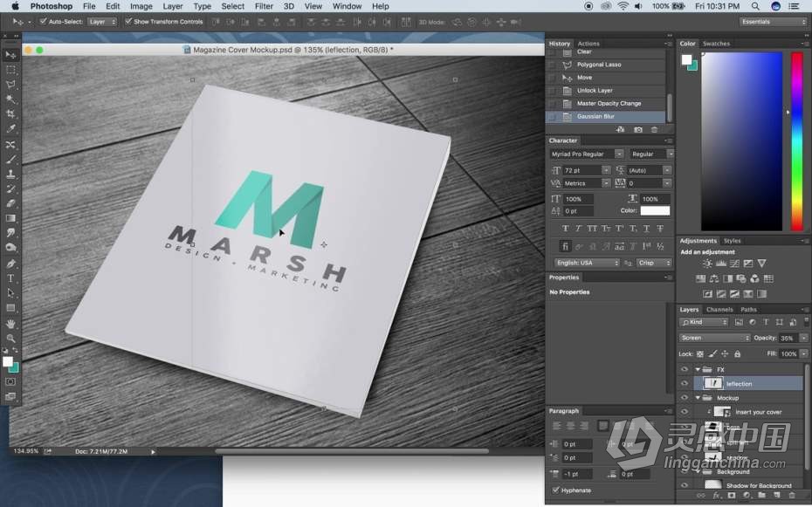
Task: Open the layer Kind filter dropdown
Action: pos(705,322)
